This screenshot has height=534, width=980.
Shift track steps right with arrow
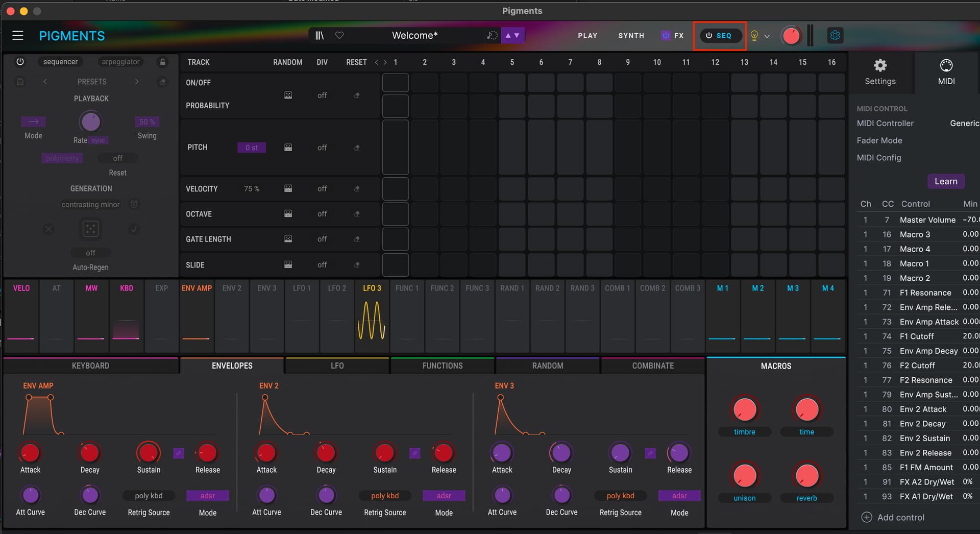coord(385,62)
